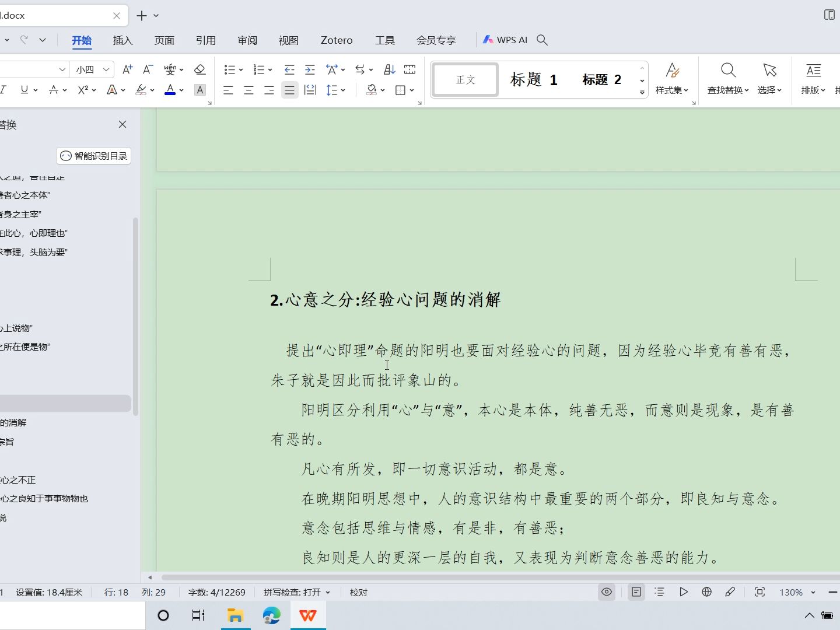The height and width of the screenshot is (630, 840).
Task: Switch to page layout view
Action: [x=636, y=592]
